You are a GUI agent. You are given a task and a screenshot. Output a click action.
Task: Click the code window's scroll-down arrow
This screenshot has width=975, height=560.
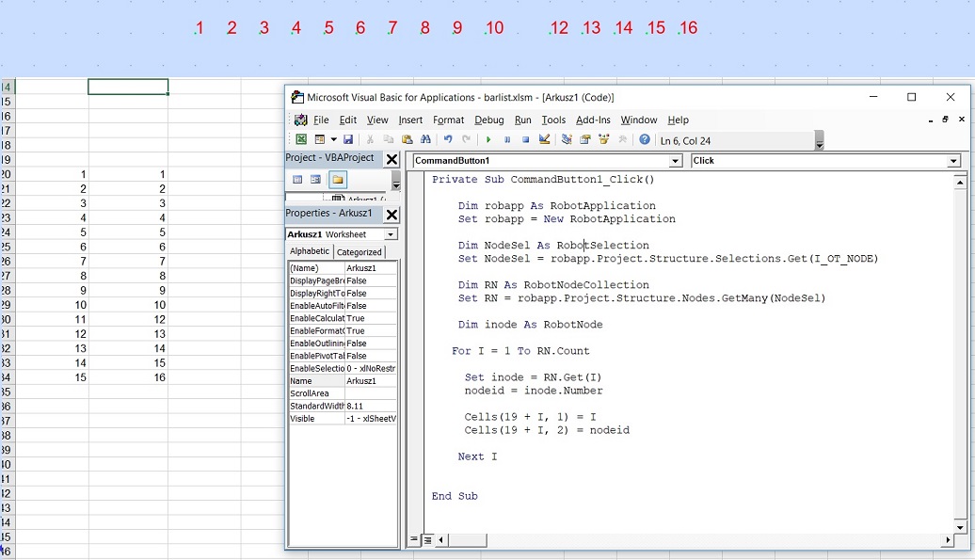click(x=959, y=528)
